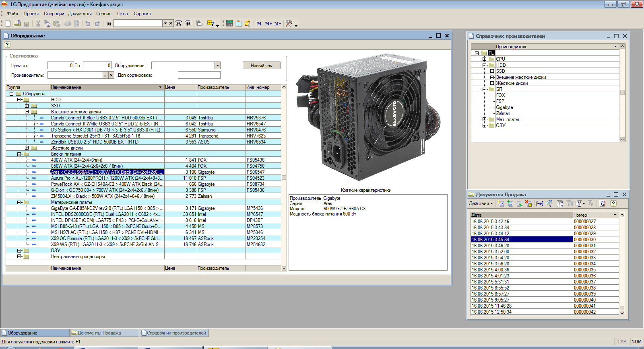Click add by copying icon in Документы Продажа
This screenshot has width=644, height=349.
click(x=510, y=203)
